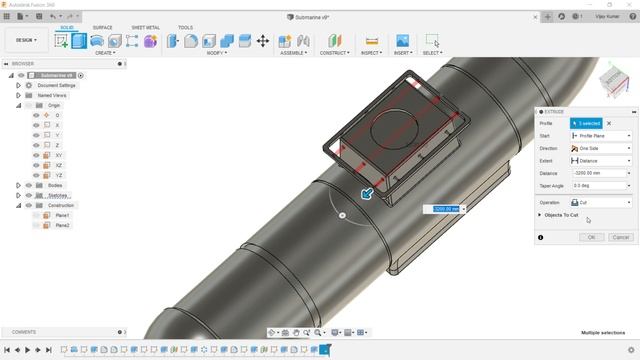Select the Hole tool icon
The image size is (640, 360).
click(x=115, y=41)
